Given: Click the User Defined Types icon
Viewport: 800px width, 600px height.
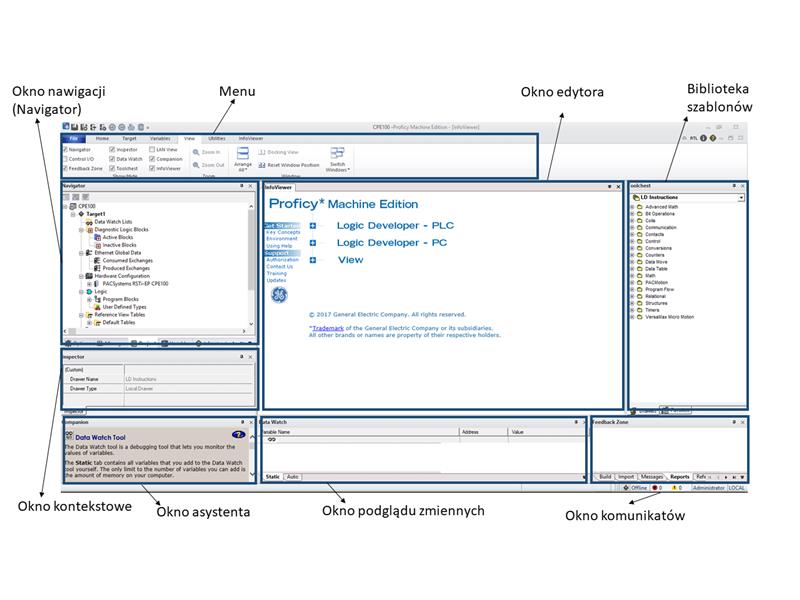Looking at the screenshot, I should click(x=97, y=307).
